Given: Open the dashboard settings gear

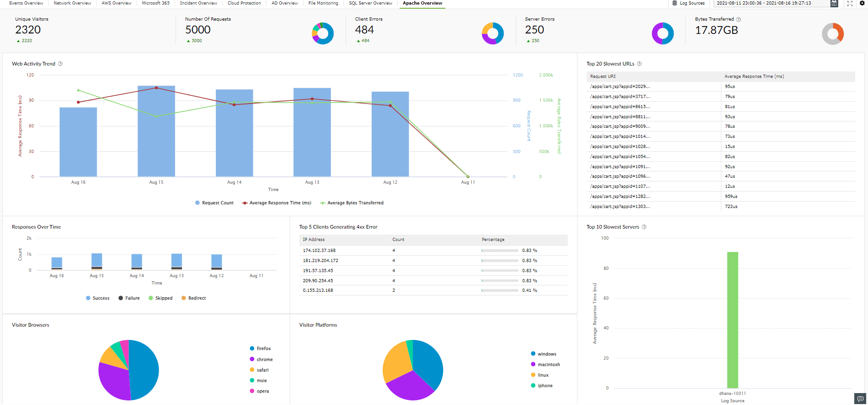Looking at the screenshot, I should [x=862, y=3].
